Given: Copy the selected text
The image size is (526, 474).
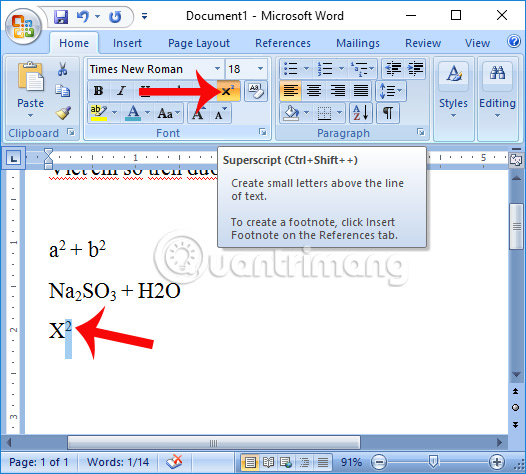Looking at the screenshot, I should [62, 91].
